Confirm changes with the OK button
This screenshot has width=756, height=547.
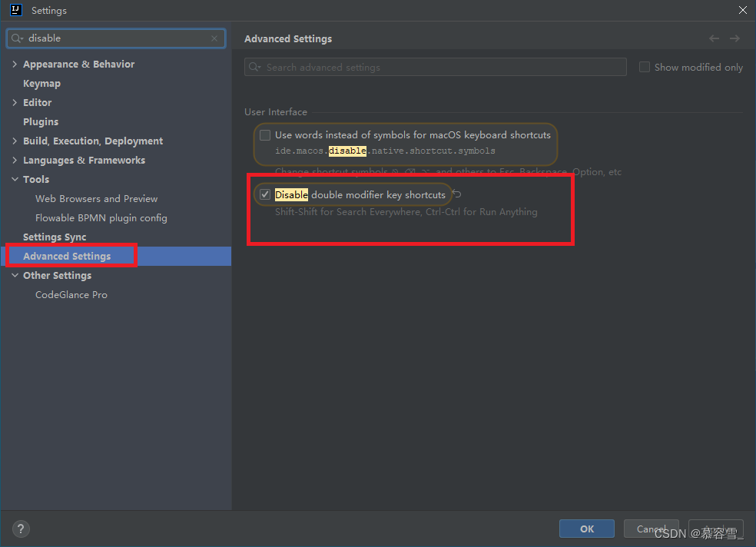[587, 529]
